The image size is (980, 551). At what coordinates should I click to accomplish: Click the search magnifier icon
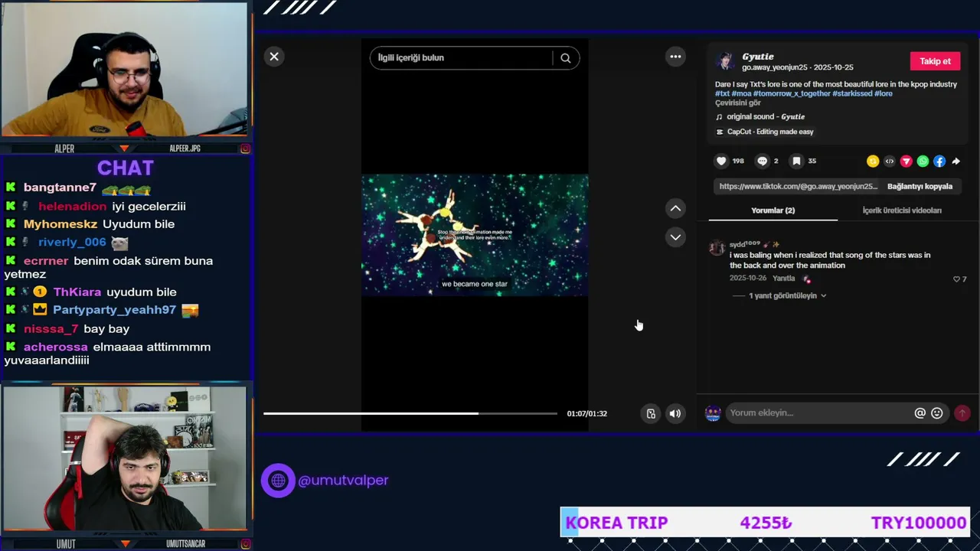(x=566, y=58)
